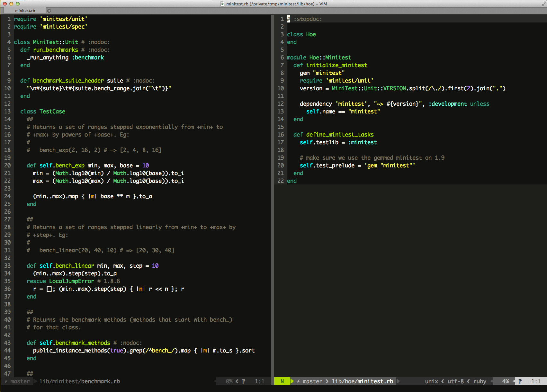Click the lib/hoe/minitest.rb path in status line

362,381
